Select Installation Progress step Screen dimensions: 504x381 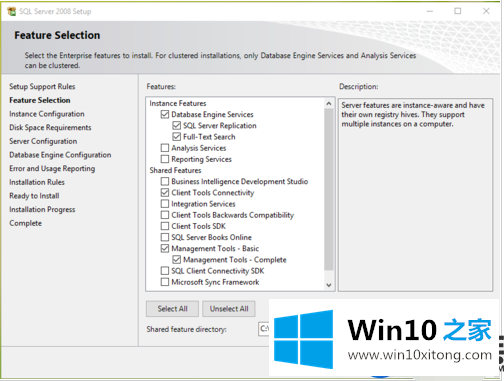pos(42,210)
